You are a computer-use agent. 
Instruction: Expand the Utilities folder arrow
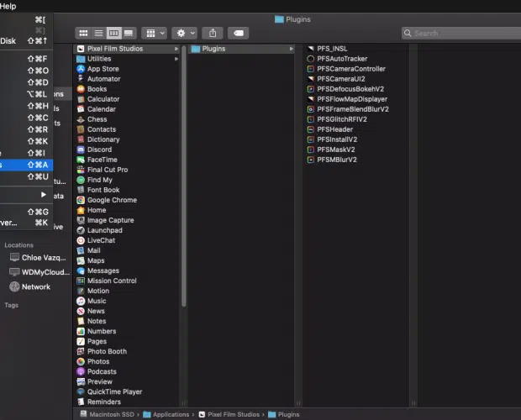(176, 59)
